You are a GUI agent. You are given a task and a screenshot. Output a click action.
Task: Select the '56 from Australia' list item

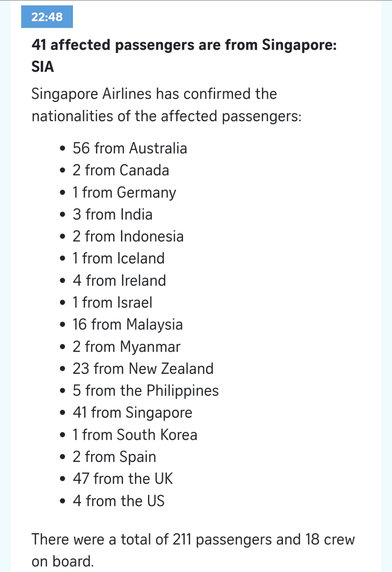point(130,148)
